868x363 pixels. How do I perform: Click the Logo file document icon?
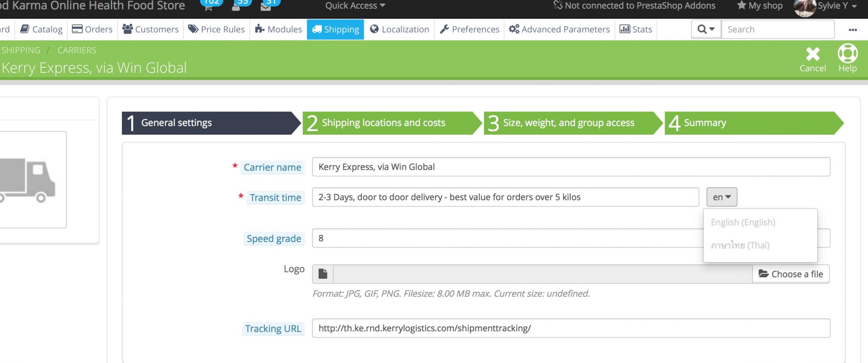click(323, 274)
